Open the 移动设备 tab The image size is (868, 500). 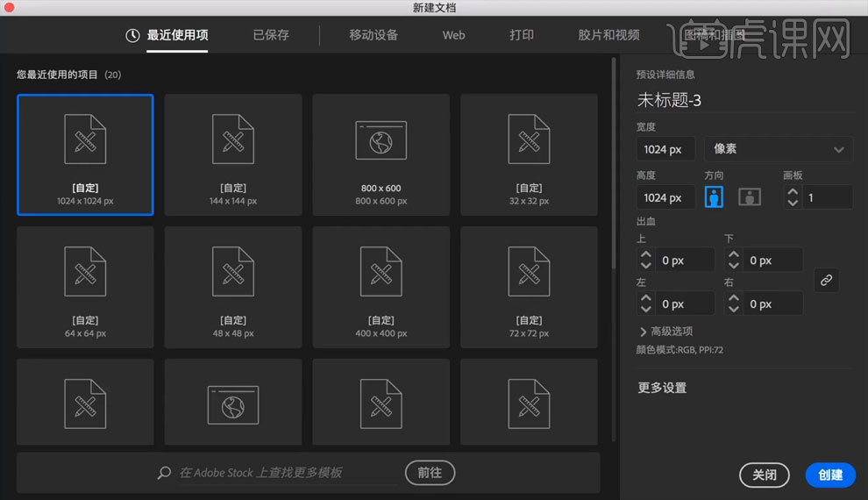[374, 35]
